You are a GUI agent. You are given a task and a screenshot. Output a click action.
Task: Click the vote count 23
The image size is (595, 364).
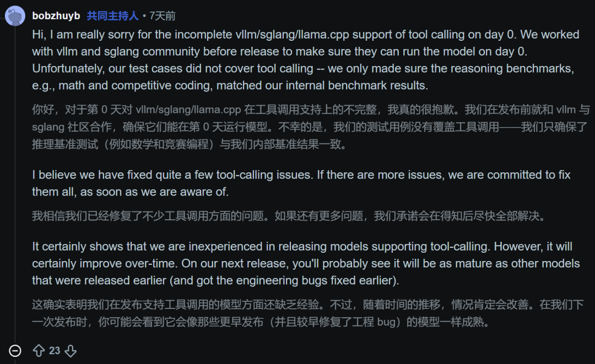pyautogui.click(x=54, y=351)
